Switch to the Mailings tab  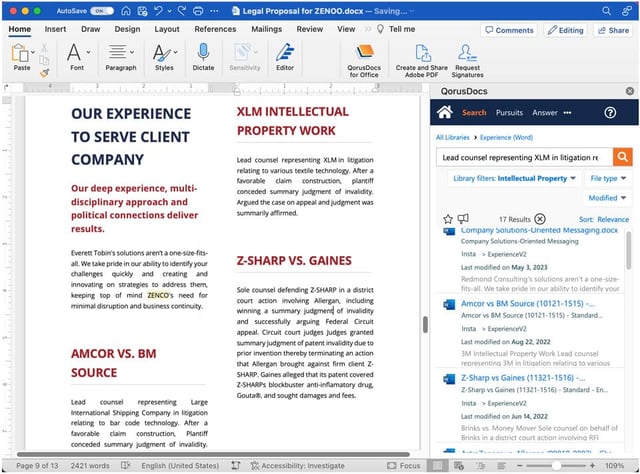[x=267, y=29]
